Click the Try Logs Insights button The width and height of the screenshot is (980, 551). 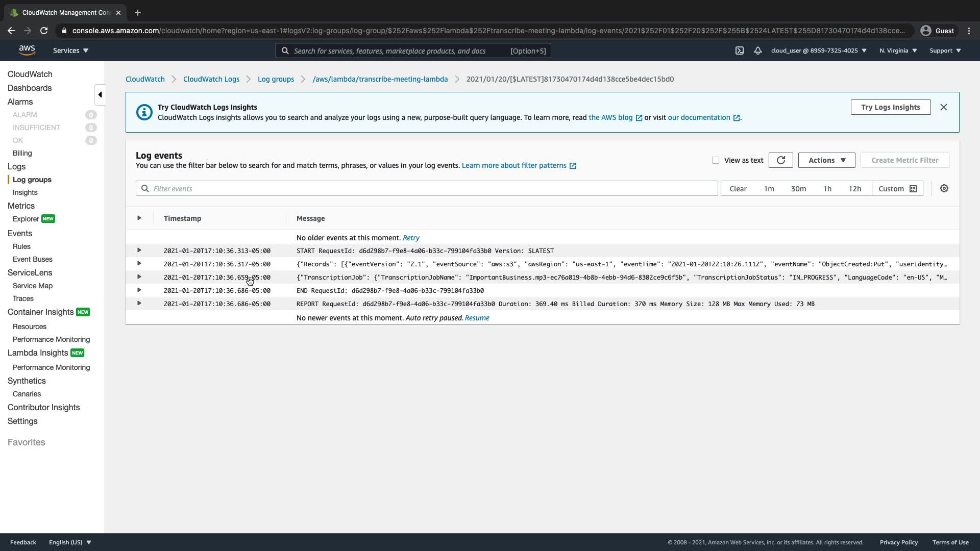(x=890, y=107)
